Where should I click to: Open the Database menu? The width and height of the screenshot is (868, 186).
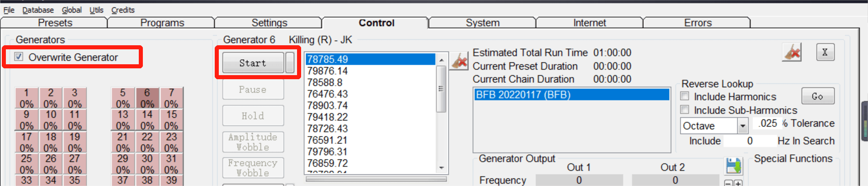(x=38, y=10)
